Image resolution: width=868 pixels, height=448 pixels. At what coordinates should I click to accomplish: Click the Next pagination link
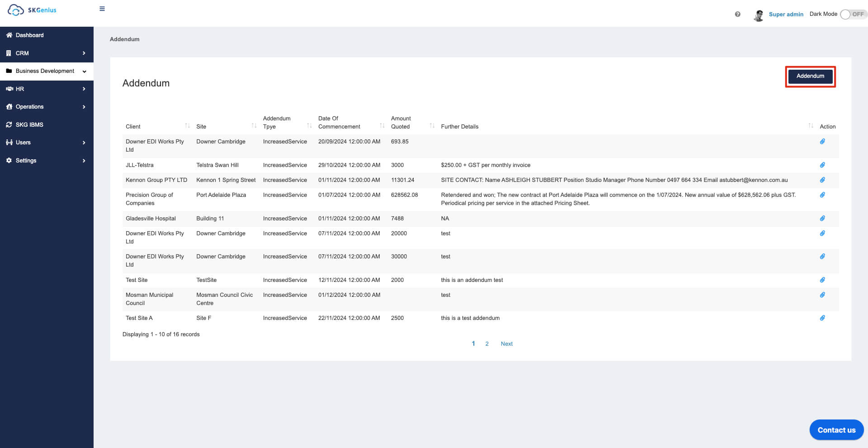click(507, 344)
